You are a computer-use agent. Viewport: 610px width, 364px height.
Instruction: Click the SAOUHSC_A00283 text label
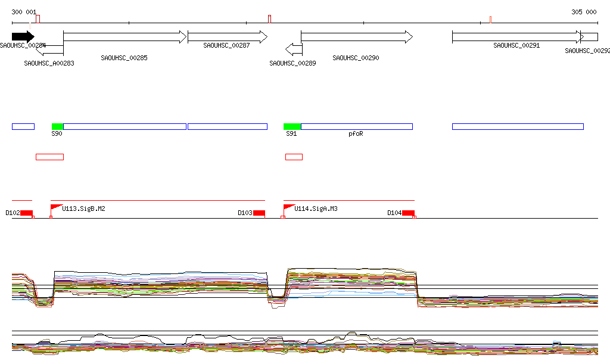click(x=49, y=63)
